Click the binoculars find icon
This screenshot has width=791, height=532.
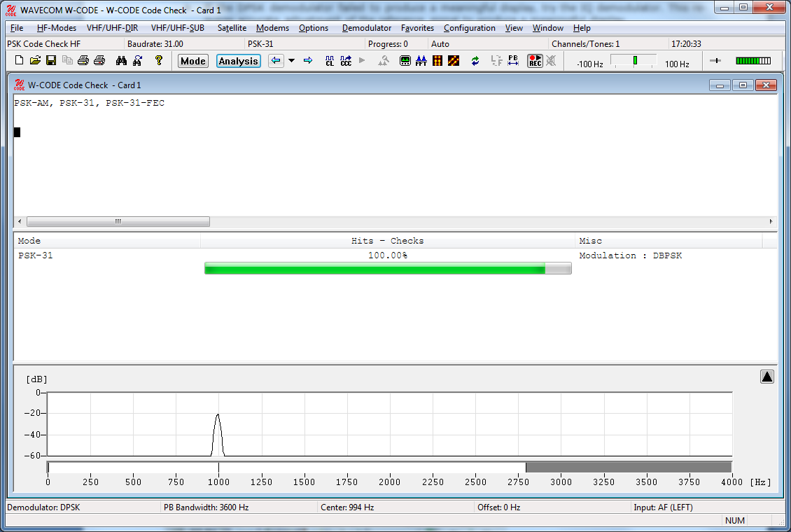coord(121,61)
